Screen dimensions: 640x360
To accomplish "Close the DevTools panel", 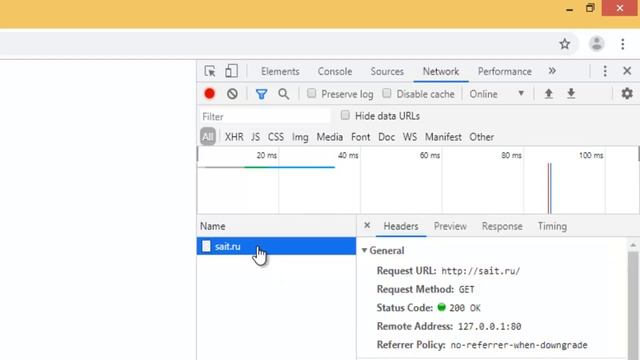I will [627, 71].
